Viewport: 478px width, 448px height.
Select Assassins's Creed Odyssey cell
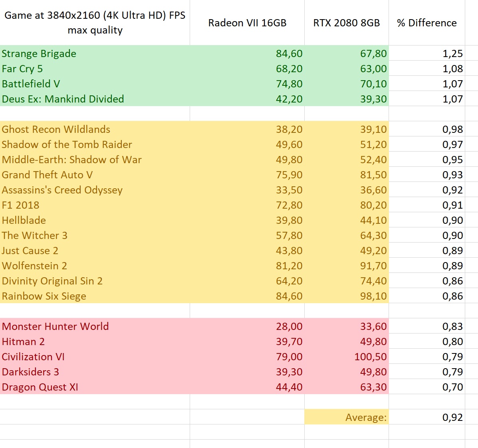[95, 190]
